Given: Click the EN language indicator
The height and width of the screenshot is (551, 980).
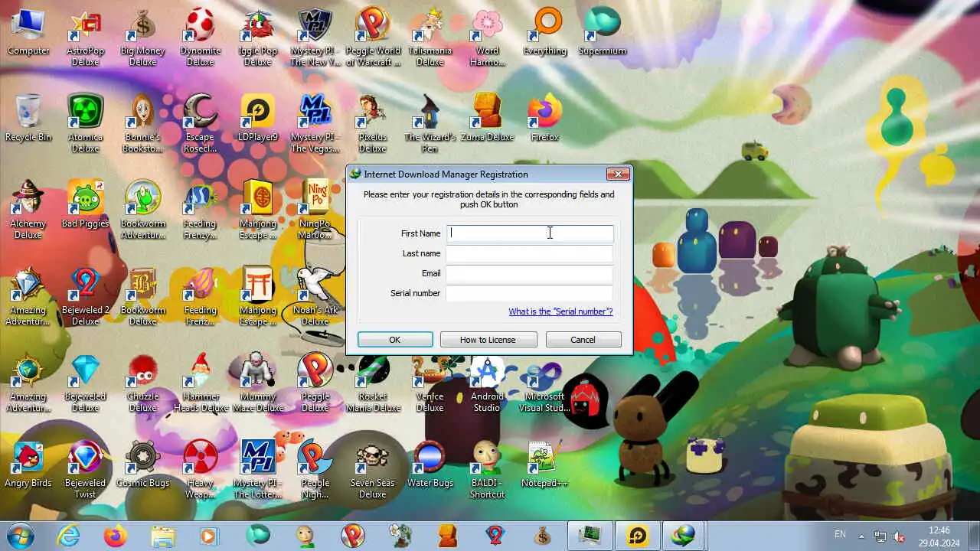Looking at the screenshot, I should click(840, 534).
